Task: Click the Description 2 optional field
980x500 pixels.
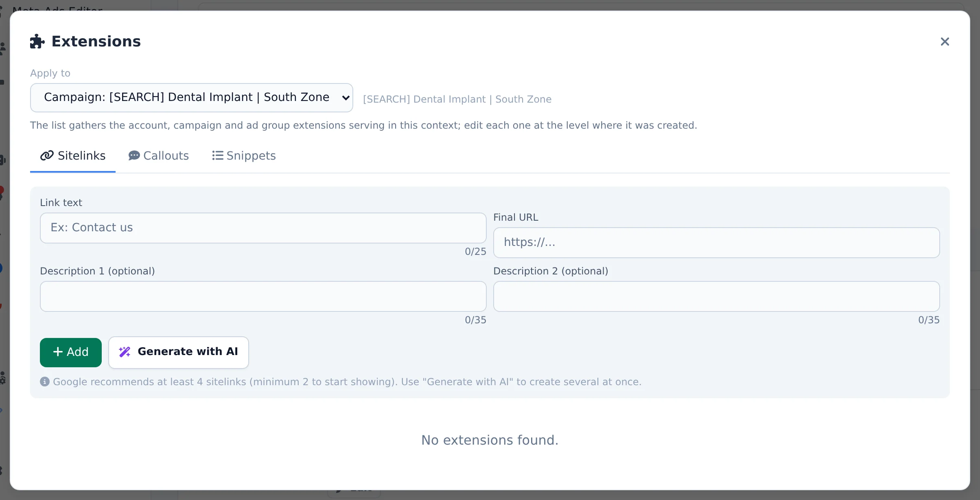Action: pos(716,296)
